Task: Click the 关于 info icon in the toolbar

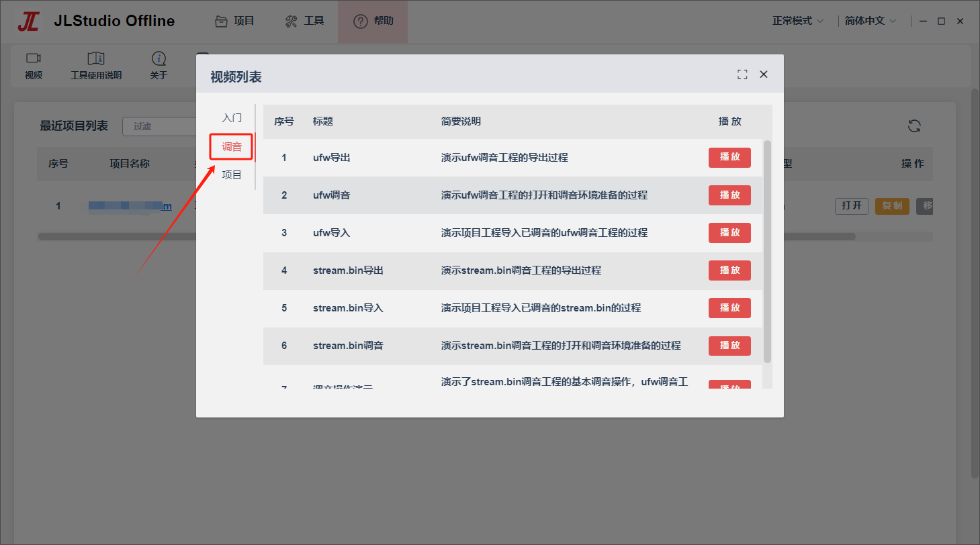Action: [159, 58]
